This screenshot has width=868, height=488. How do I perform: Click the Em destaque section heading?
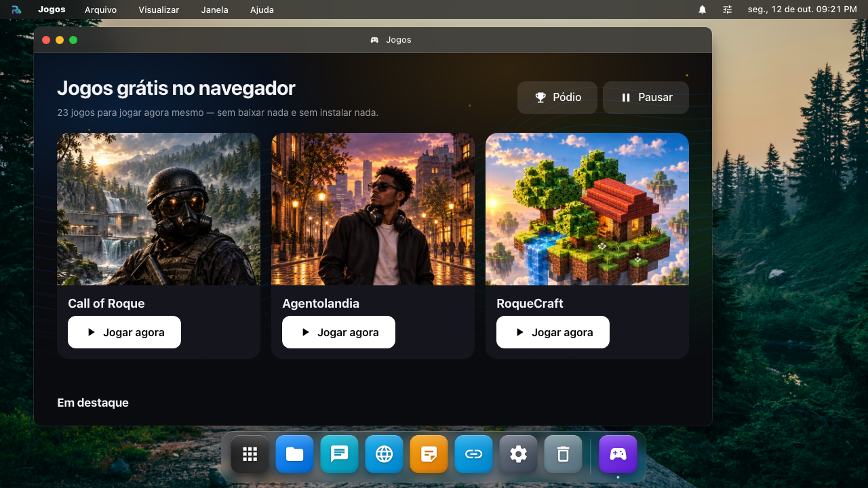coord(93,403)
